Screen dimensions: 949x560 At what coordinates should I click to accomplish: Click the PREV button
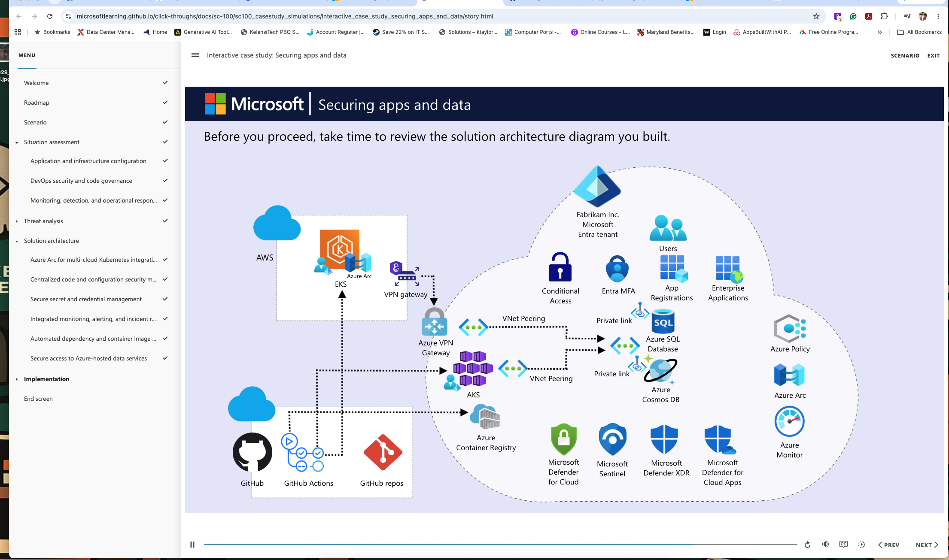[888, 545]
